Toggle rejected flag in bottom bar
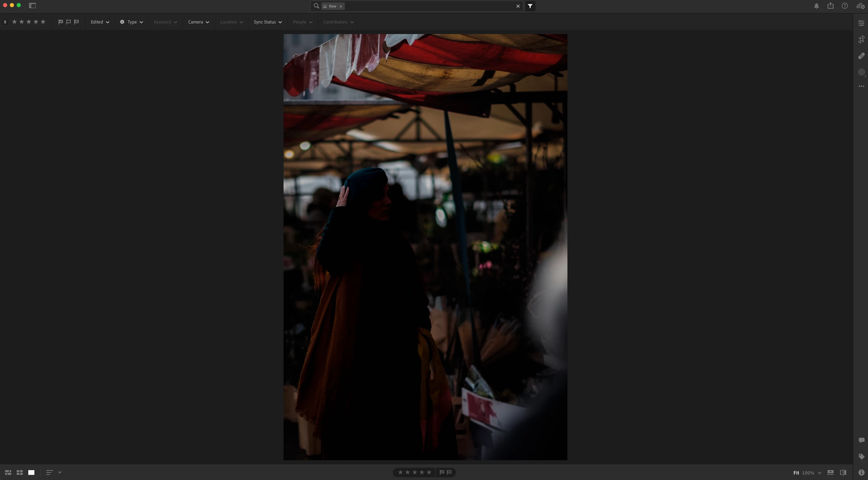This screenshot has height=480, width=868. [x=449, y=472]
